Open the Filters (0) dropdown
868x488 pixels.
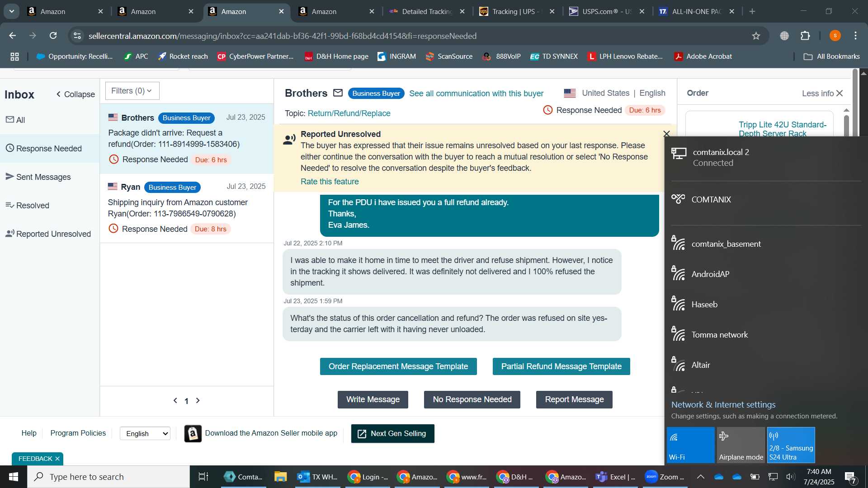(132, 91)
